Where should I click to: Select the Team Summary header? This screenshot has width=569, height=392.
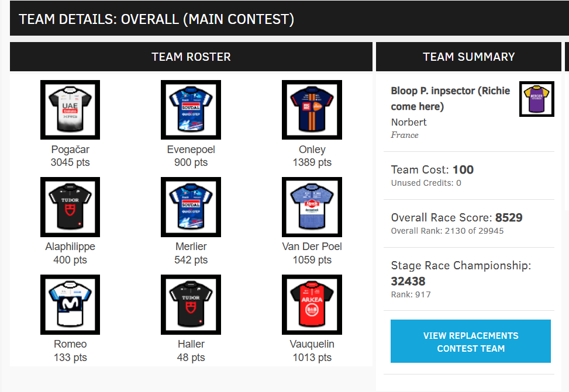click(468, 57)
